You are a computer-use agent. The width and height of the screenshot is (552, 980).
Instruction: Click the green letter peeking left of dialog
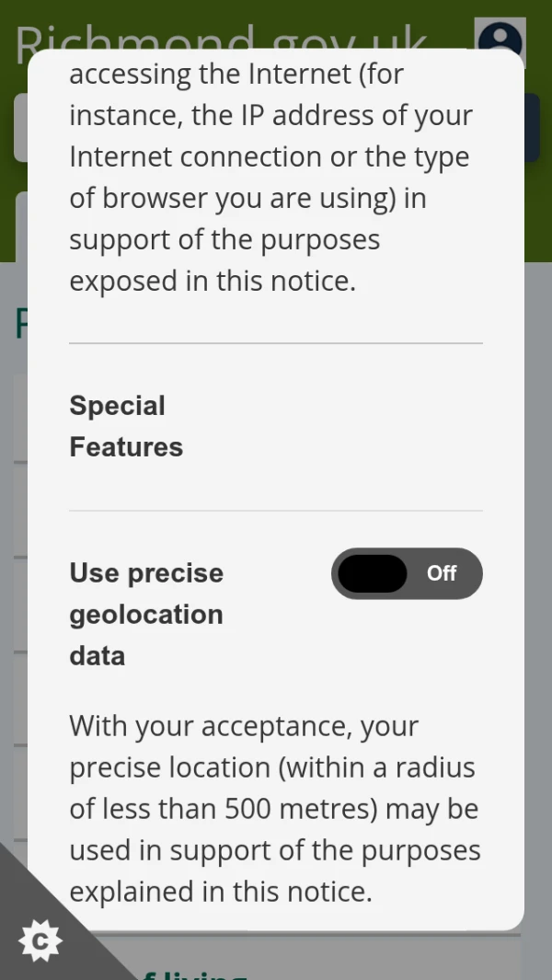(x=20, y=324)
